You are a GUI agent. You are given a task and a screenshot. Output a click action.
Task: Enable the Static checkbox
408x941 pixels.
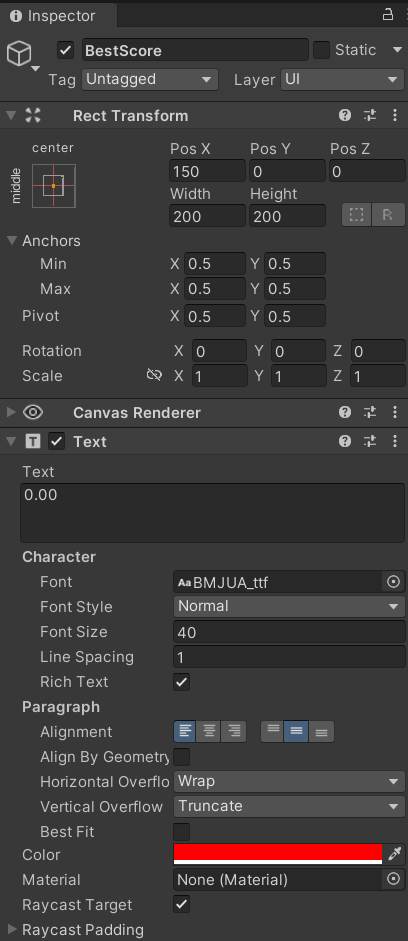pyautogui.click(x=321, y=50)
